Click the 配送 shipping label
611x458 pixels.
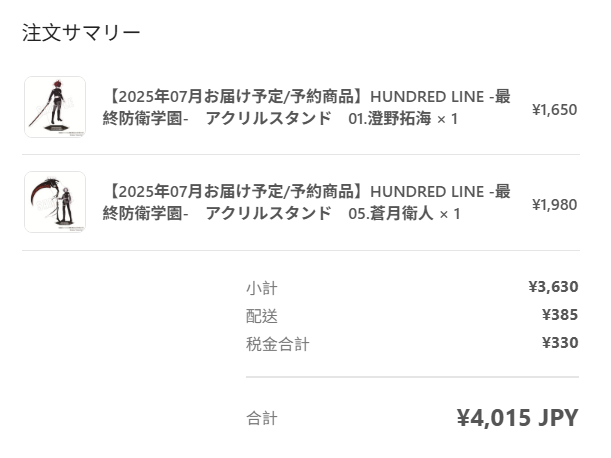(261, 316)
